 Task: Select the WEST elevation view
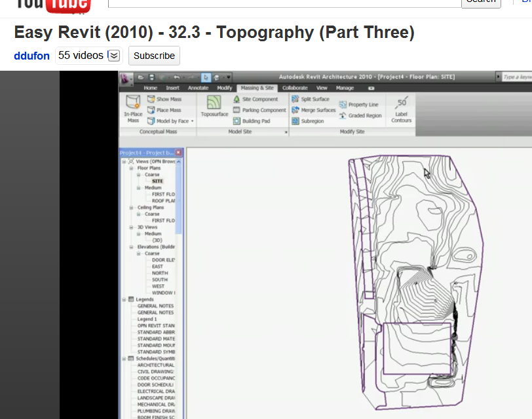158,286
